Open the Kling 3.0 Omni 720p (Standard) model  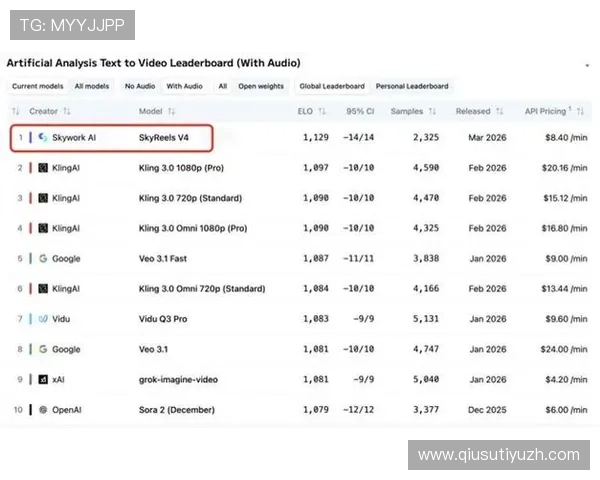[202, 289]
